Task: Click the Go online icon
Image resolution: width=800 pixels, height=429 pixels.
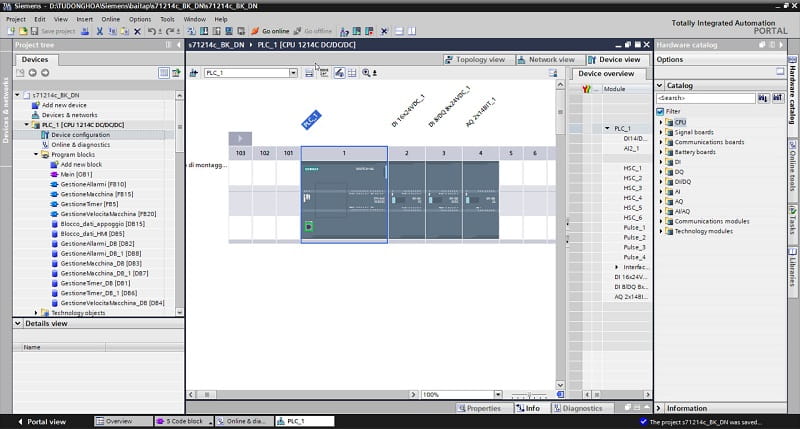Action: point(254,31)
